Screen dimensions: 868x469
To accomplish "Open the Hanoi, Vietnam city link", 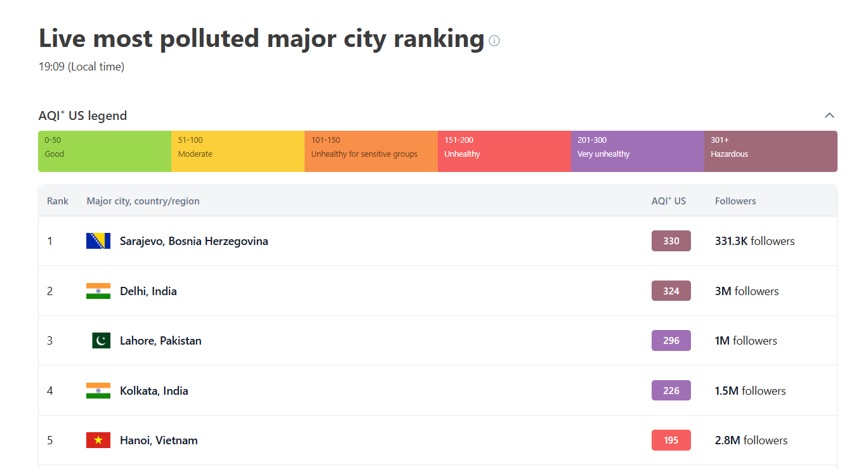I will (x=159, y=440).
